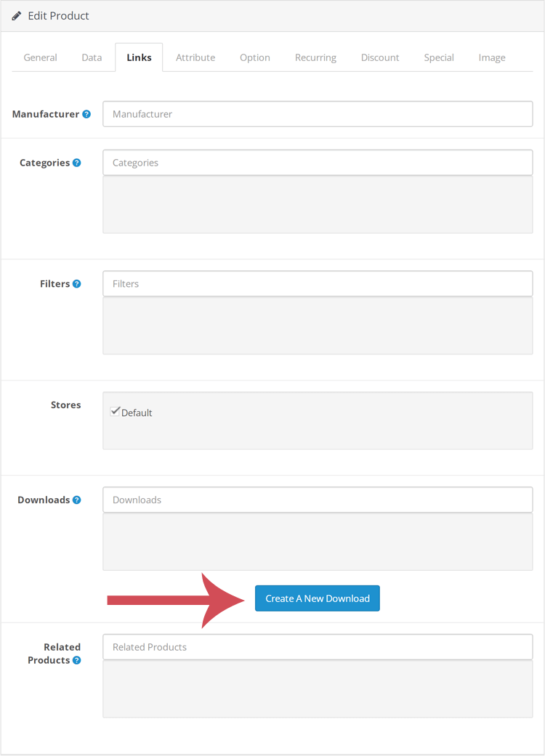Open the Recurring tab
545x756 pixels.
point(316,57)
